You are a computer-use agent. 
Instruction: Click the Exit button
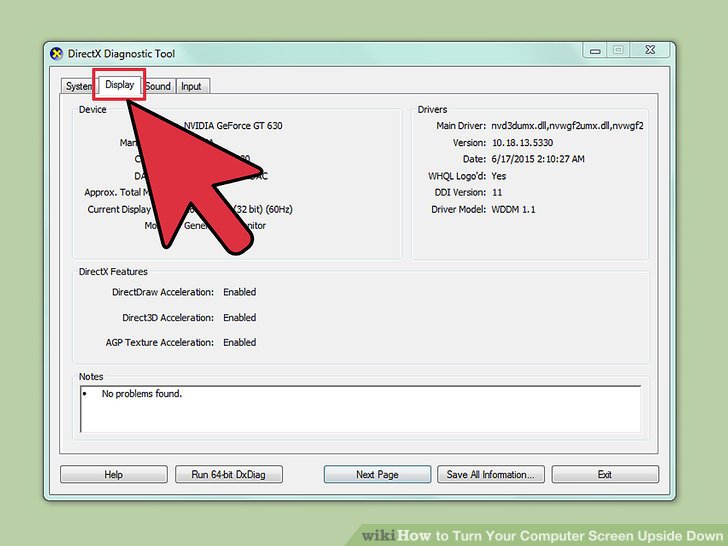605,474
